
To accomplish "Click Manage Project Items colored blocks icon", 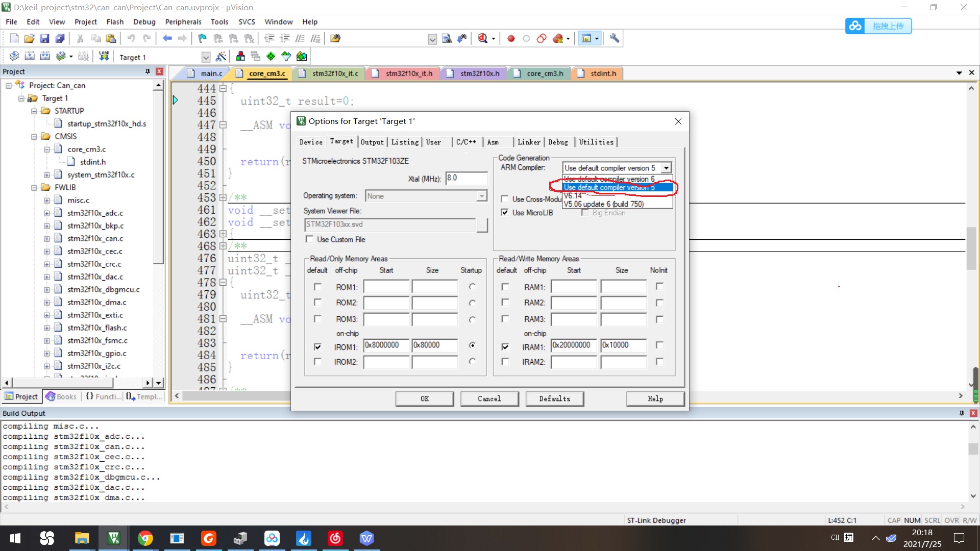I will click(240, 56).
